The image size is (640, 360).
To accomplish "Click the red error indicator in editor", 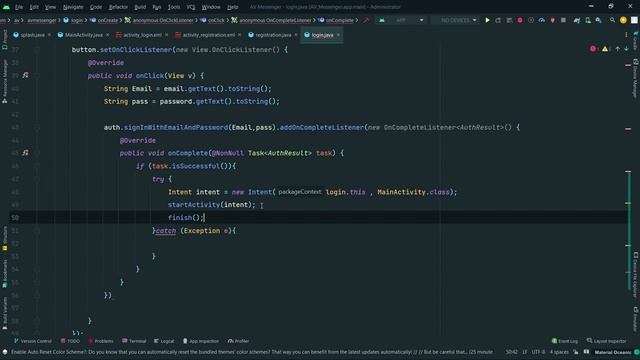I will click(593, 49).
